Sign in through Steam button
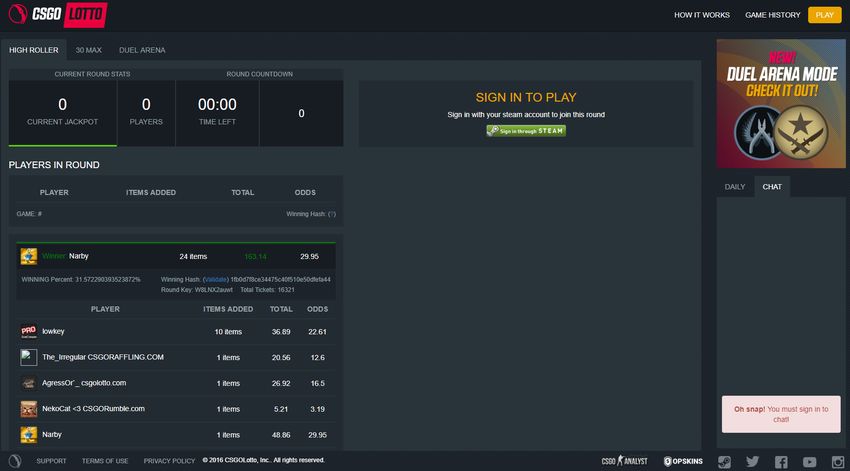 tap(526, 131)
